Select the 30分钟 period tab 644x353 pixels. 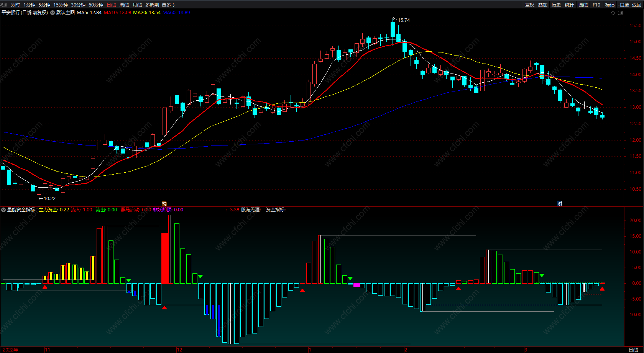coord(78,5)
